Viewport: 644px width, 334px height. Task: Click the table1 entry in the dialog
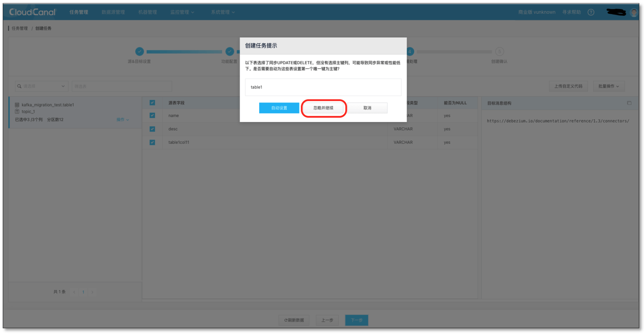coord(323,87)
